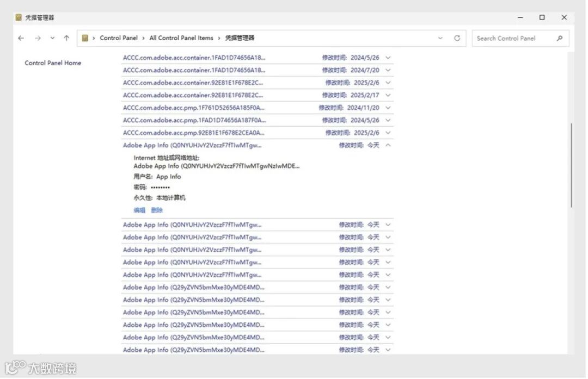Navigate to Control Panel breadcrumb
The width and height of the screenshot is (588, 379).
pos(119,38)
